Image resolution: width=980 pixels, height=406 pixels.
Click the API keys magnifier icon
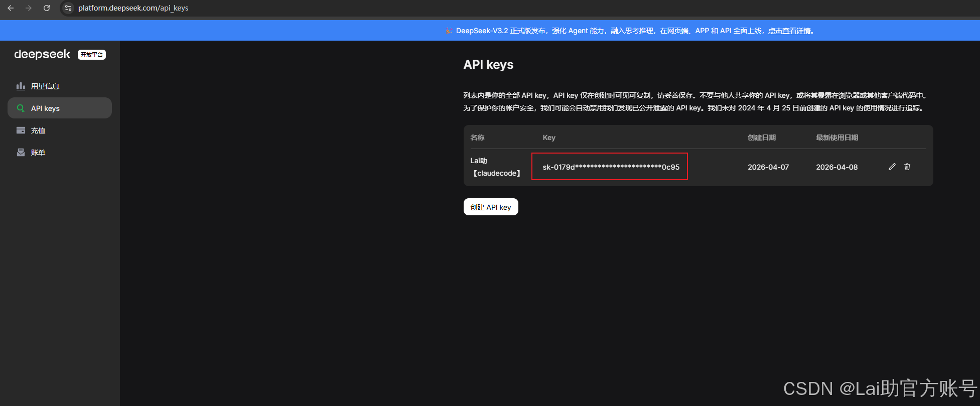pos(21,108)
